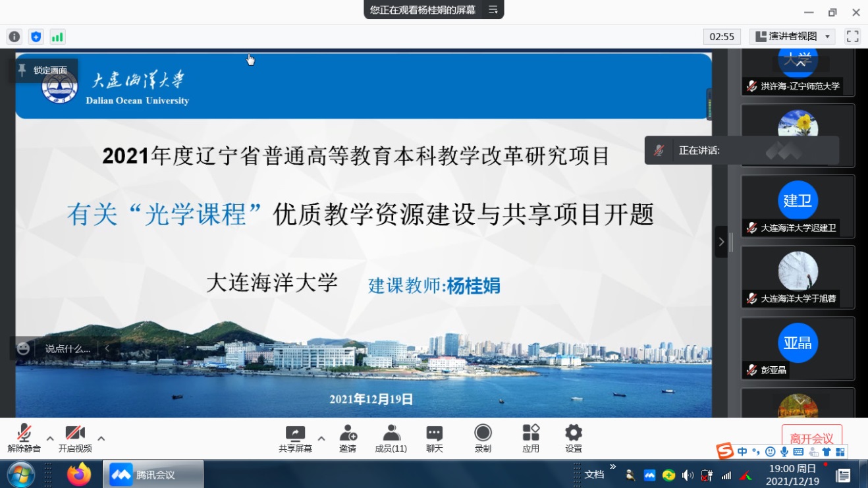Start recording with the Record button
Screen dimensions: 868x488
pos(483,439)
